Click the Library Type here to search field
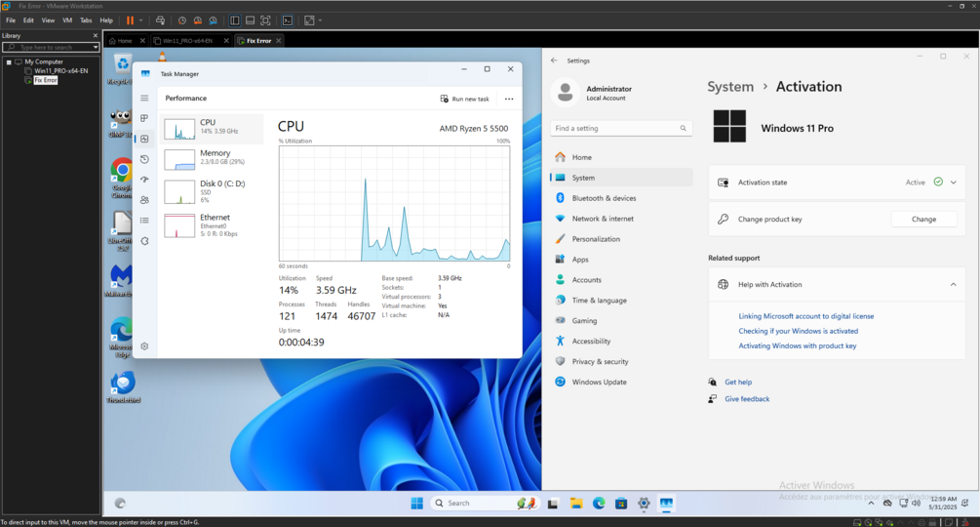Screen dimensions: 980x527 click(x=50, y=48)
